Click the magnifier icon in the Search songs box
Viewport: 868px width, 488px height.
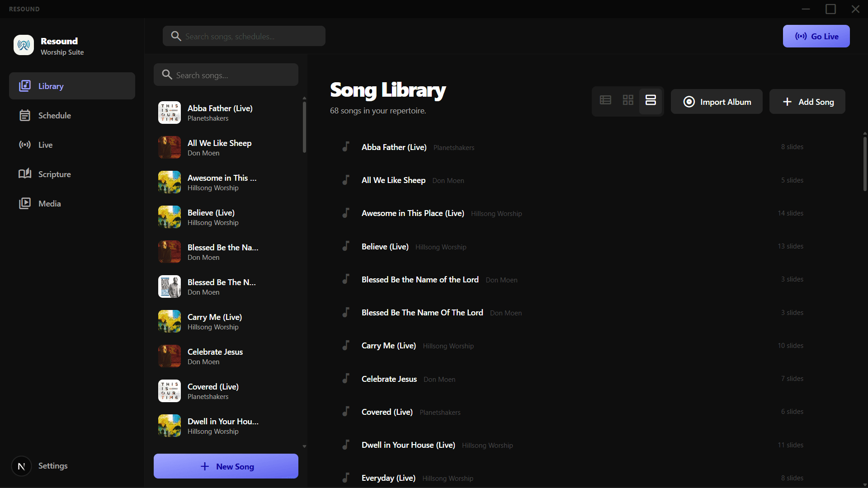pyautogui.click(x=167, y=75)
